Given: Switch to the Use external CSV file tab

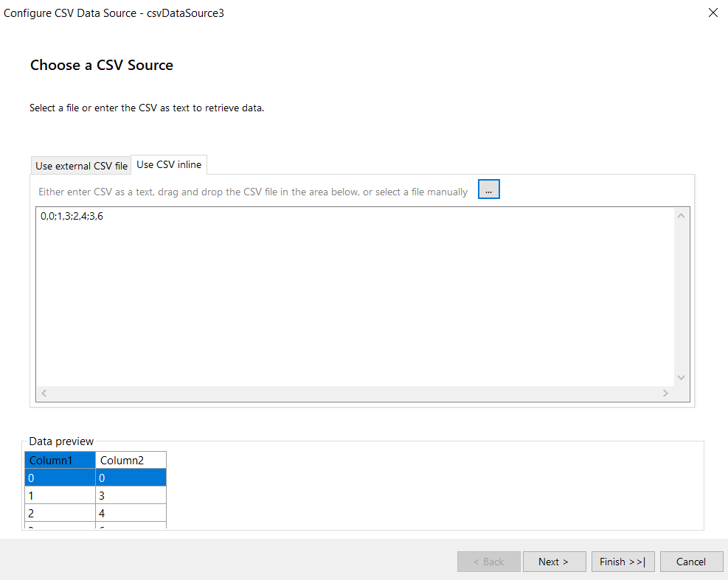Looking at the screenshot, I should 81,166.
